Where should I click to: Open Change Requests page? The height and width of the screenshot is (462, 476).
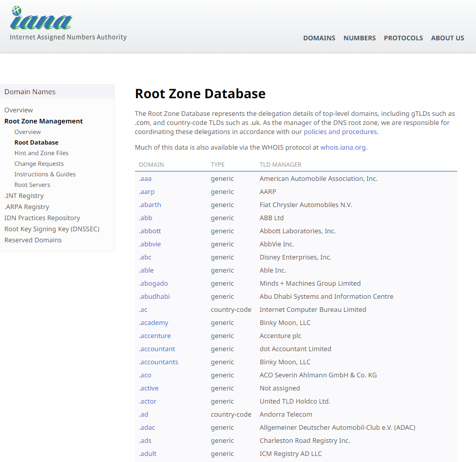39,164
